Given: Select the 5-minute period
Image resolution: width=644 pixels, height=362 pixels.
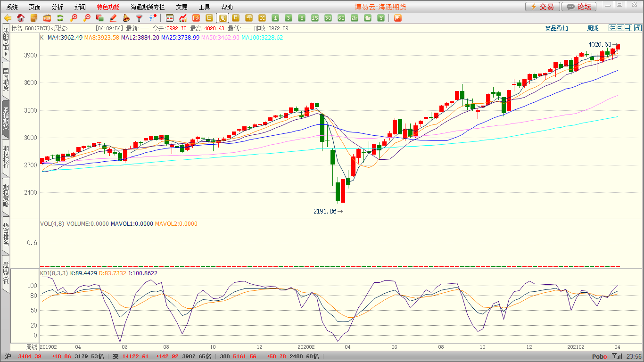Looking at the screenshot, I should pyautogui.click(x=302, y=18).
